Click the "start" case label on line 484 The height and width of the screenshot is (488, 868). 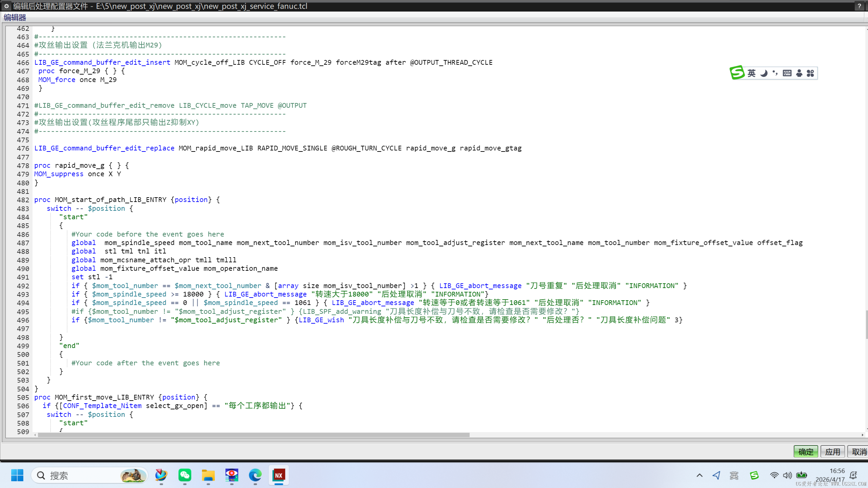[x=73, y=217]
